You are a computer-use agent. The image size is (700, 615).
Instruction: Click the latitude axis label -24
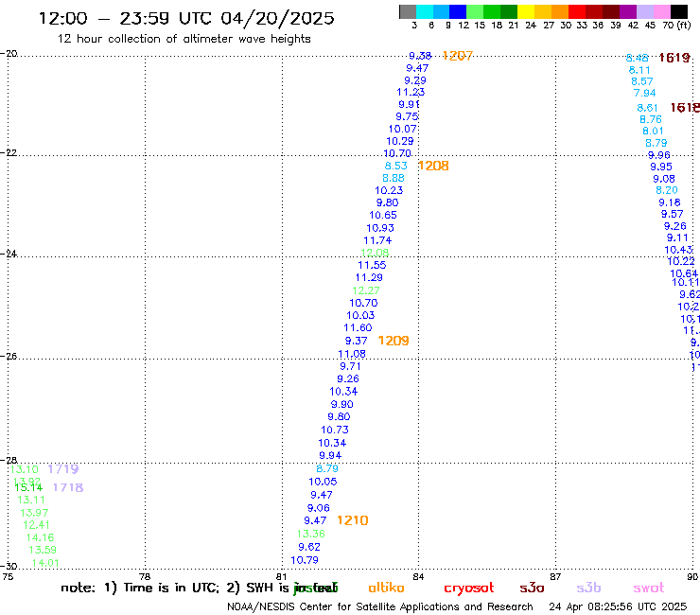click(x=9, y=254)
